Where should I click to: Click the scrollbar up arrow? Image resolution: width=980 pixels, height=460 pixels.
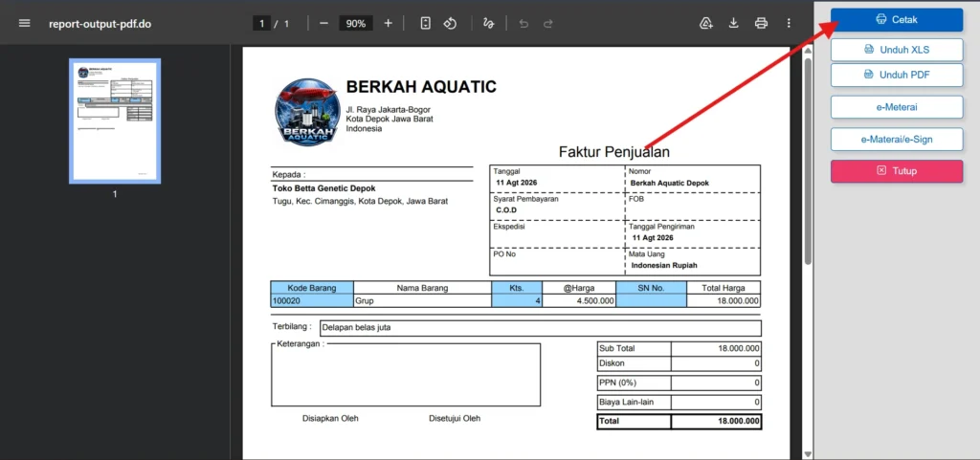click(808, 52)
